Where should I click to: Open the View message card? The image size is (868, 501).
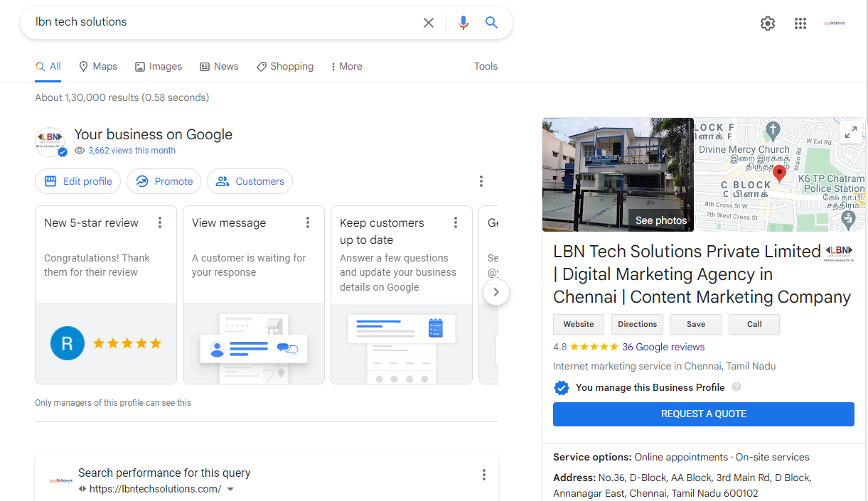[x=254, y=295]
